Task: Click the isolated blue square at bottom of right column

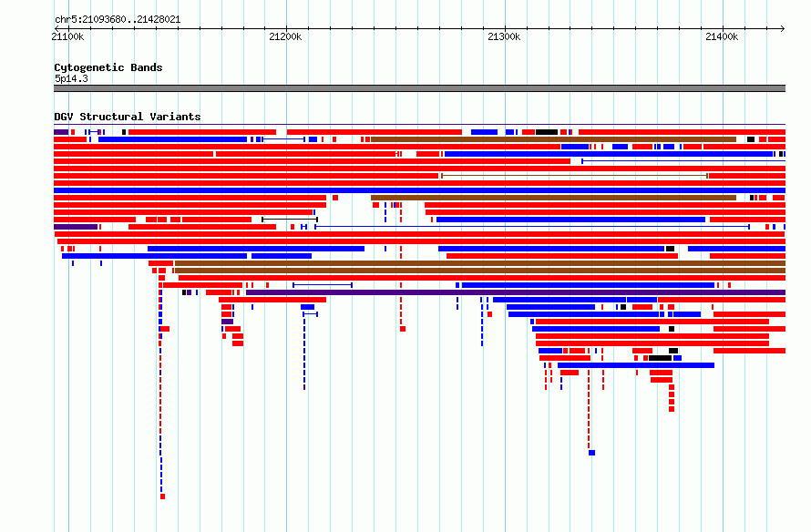Action: 591,453
